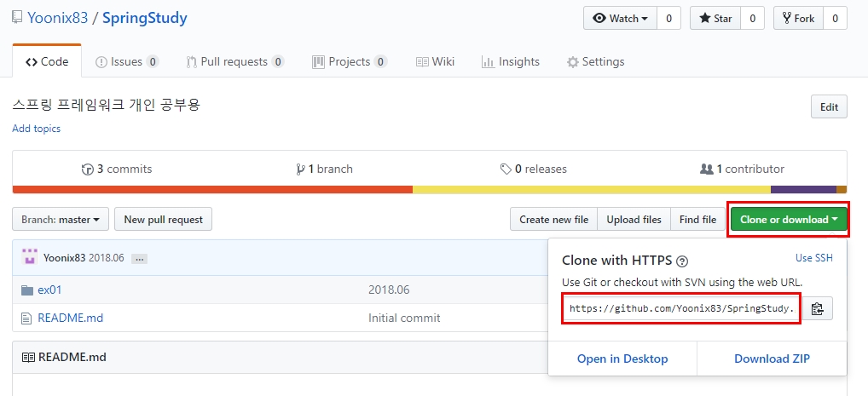Edit the repository description
The image size is (868, 396).
click(x=829, y=106)
